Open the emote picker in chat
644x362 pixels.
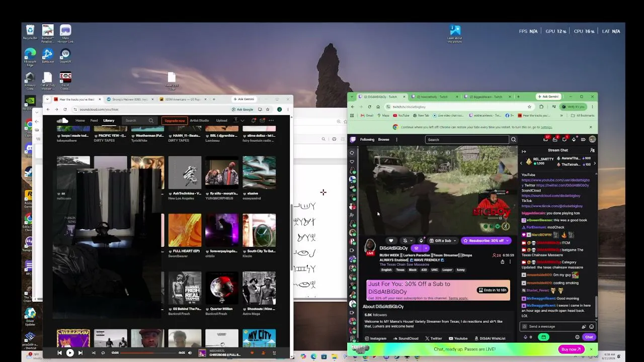point(591,326)
